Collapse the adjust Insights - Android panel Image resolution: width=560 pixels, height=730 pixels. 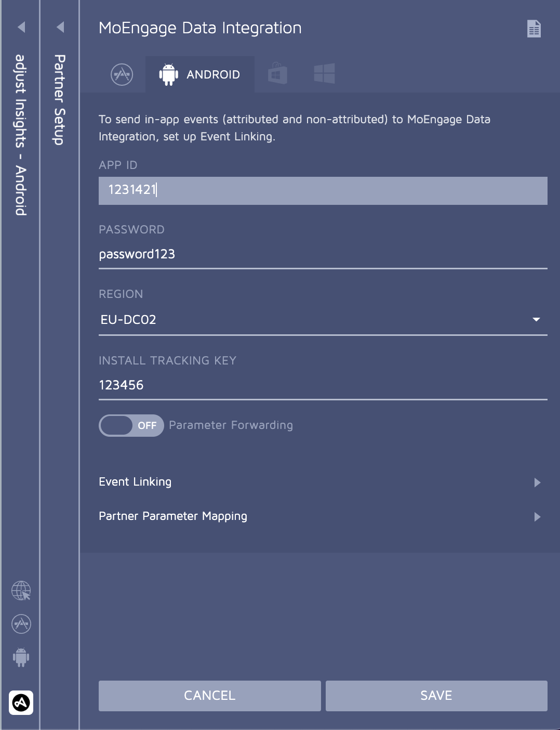[21, 27]
